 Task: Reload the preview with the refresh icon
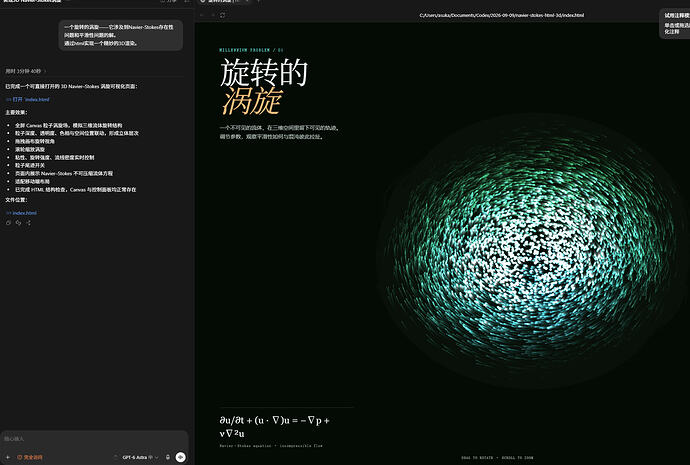[223, 15]
